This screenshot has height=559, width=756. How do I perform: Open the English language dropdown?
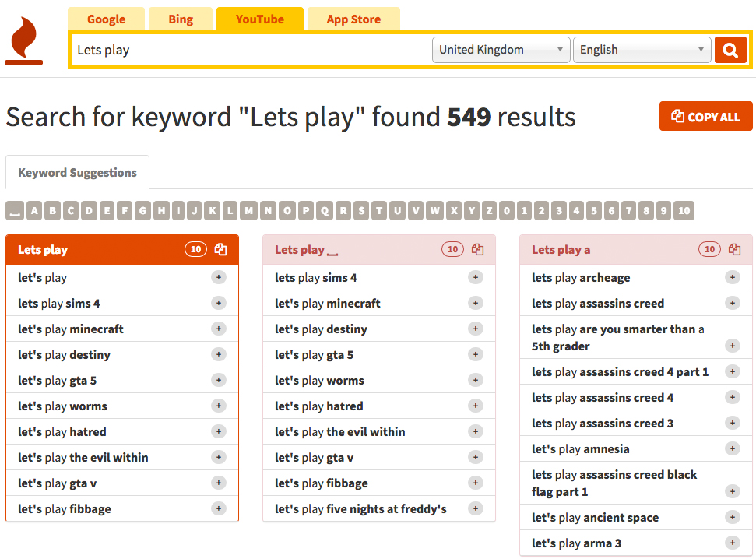642,50
